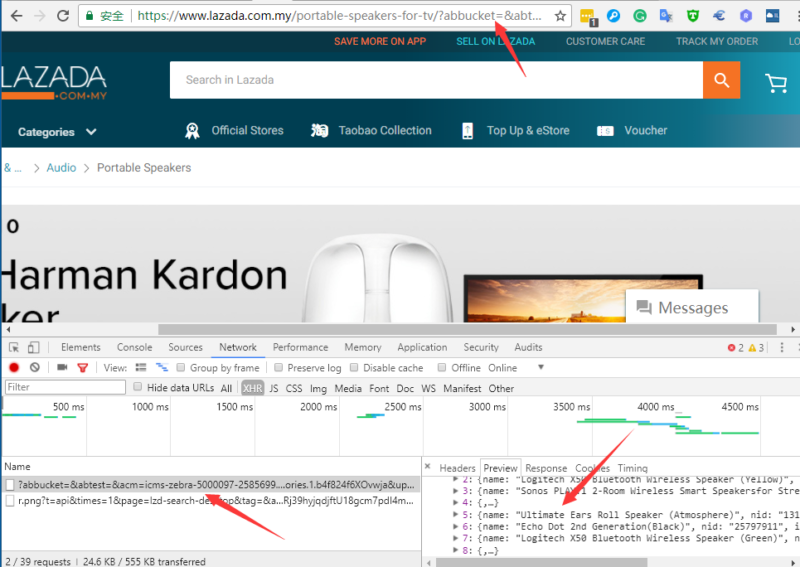Filter requests by XHR type
The width and height of the screenshot is (800, 567).
tap(253, 388)
